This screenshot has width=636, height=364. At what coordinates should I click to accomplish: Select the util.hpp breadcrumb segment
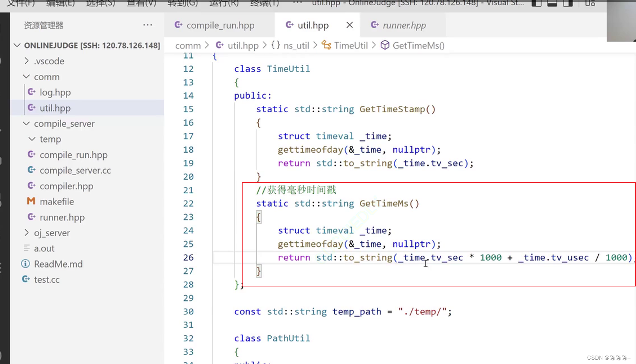(x=243, y=45)
